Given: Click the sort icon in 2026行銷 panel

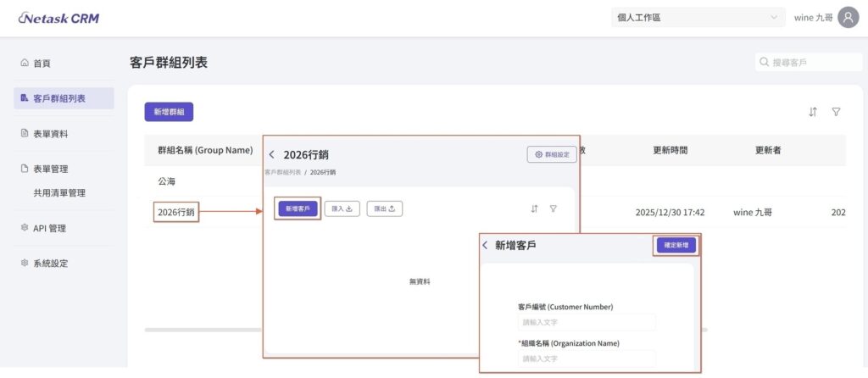Looking at the screenshot, I should 534,208.
